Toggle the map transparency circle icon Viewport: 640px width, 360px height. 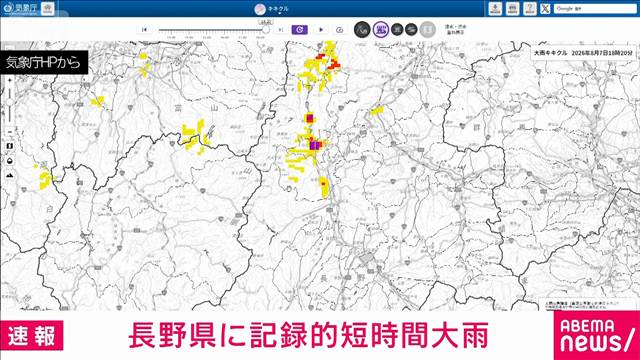(x=10, y=161)
